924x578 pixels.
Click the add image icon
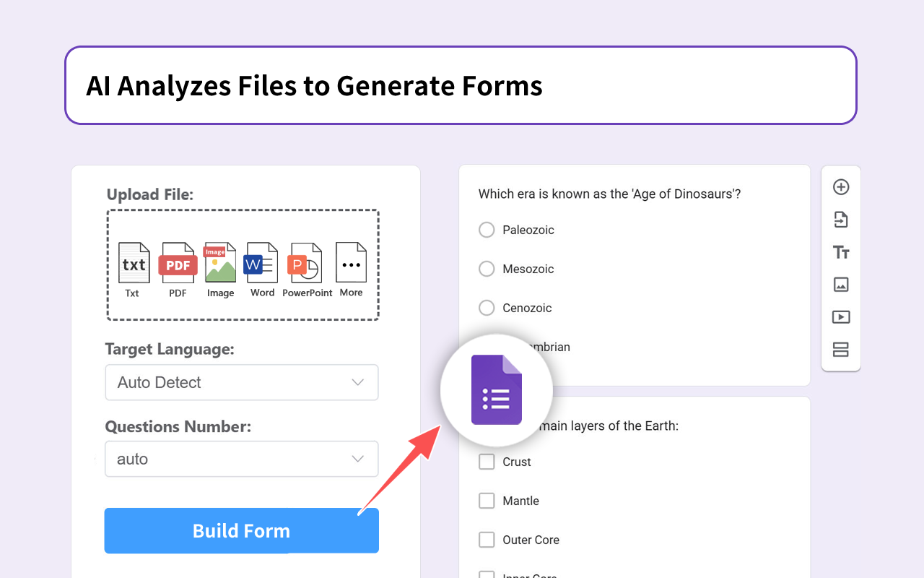(x=841, y=285)
